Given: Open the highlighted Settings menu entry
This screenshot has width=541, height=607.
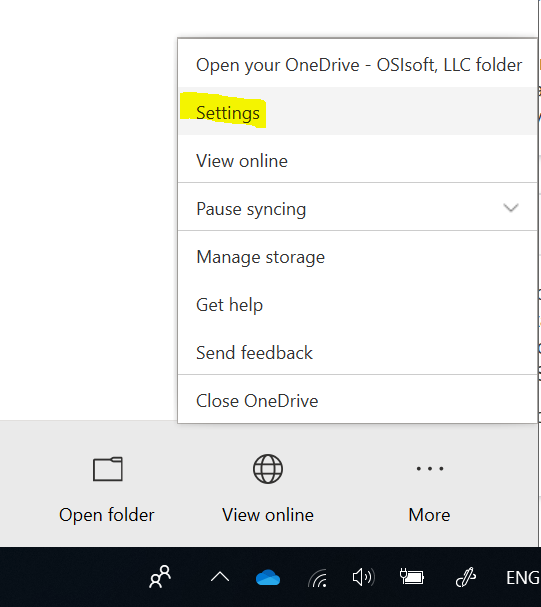Looking at the screenshot, I should click(358, 112).
